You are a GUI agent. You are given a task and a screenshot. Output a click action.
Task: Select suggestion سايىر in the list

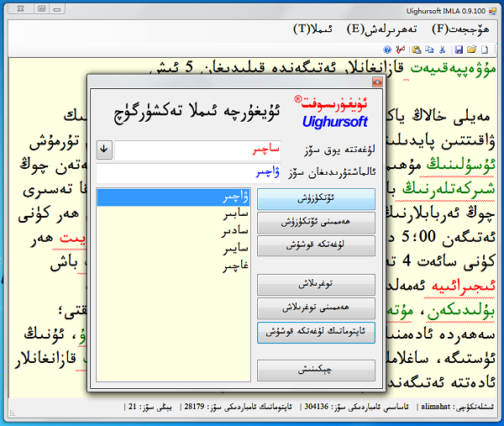click(173, 249)
